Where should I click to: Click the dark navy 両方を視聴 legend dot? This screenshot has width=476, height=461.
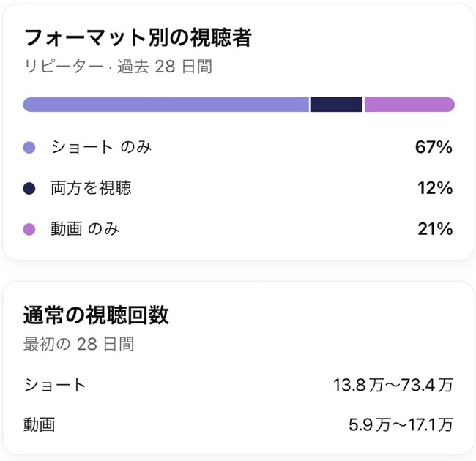click(29, 189)
